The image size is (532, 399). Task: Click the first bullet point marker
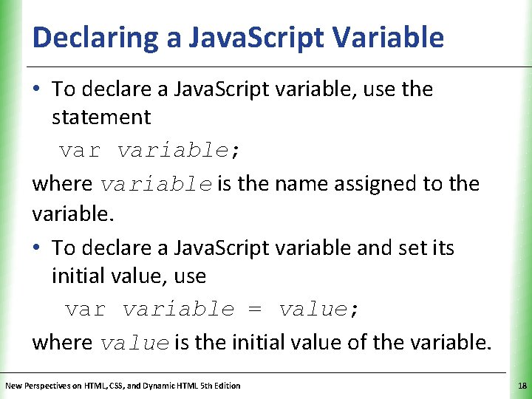coord(38,90)
